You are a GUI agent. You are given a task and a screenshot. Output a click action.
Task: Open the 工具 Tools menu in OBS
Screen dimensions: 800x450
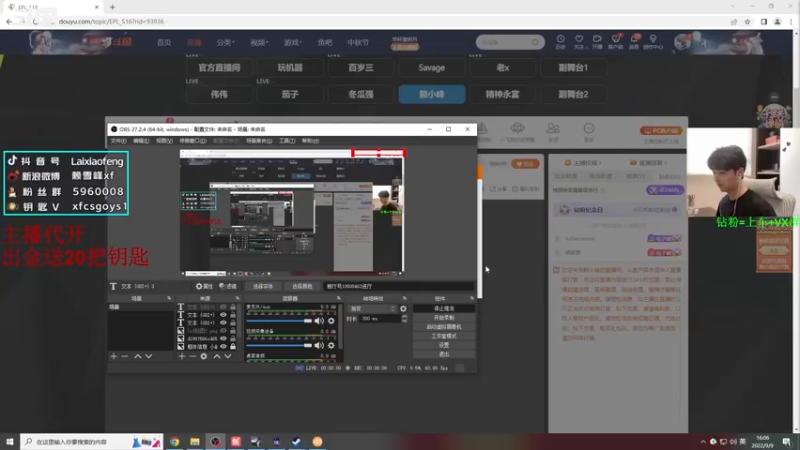point(287,141)
